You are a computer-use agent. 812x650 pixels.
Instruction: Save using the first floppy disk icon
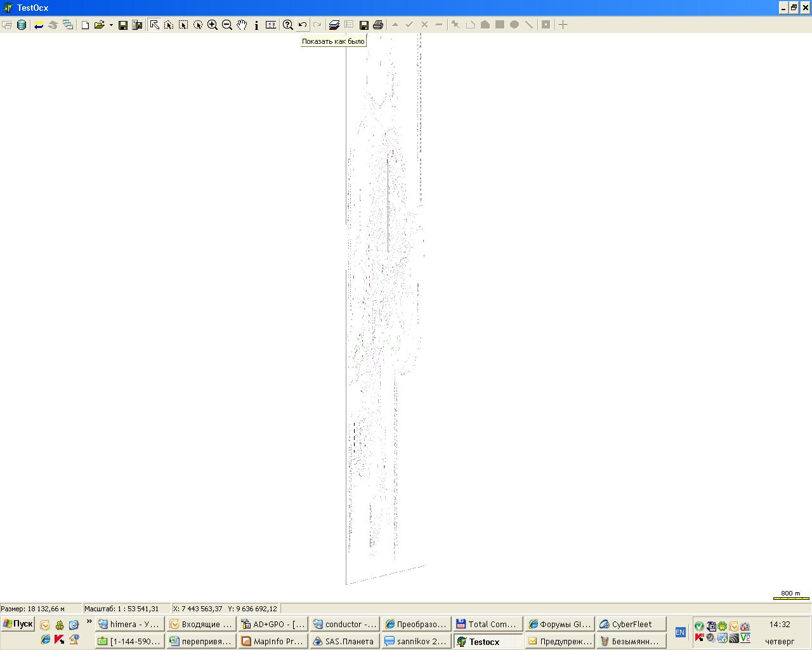[123, 25]
